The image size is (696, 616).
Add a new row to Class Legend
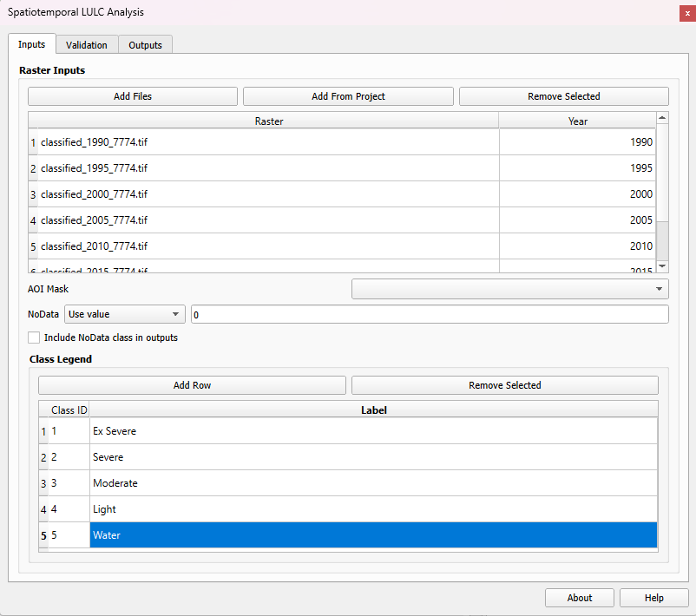click(x=191, y=384)
